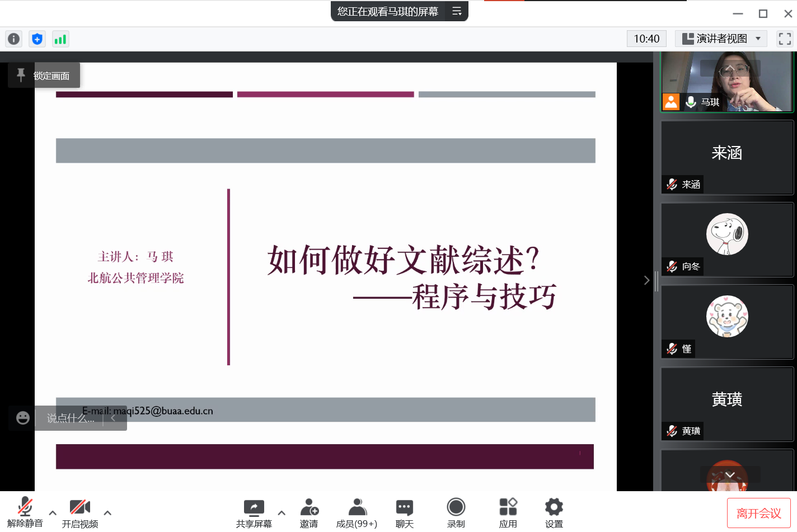Image resolution: width=797 pixels, height=532 pixels.
Task: Unmute the microphone (解除静音)
Action: [25, 513]
